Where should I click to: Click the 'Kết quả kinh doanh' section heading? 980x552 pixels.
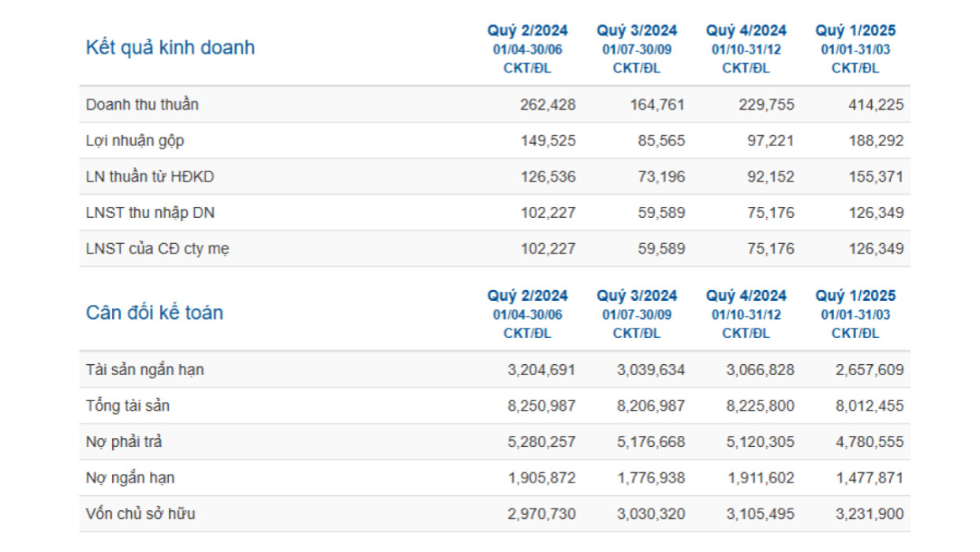(170, 47)
